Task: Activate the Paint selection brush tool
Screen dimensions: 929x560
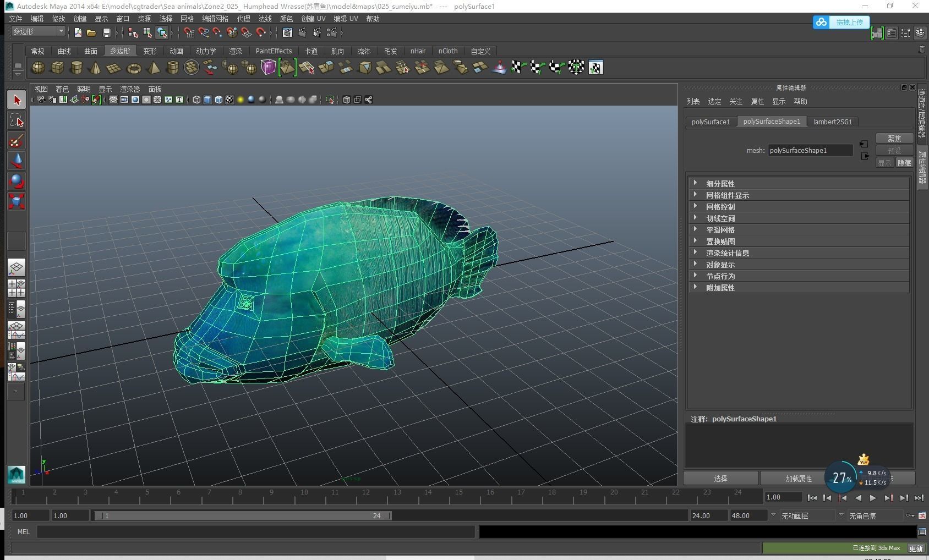Action: pos(17,141)
